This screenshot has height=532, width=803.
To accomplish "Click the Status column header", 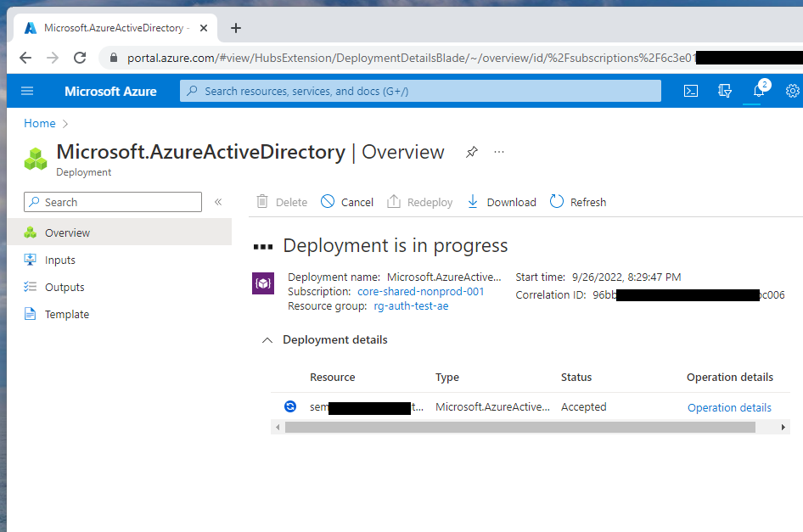I will click(576, 378).
